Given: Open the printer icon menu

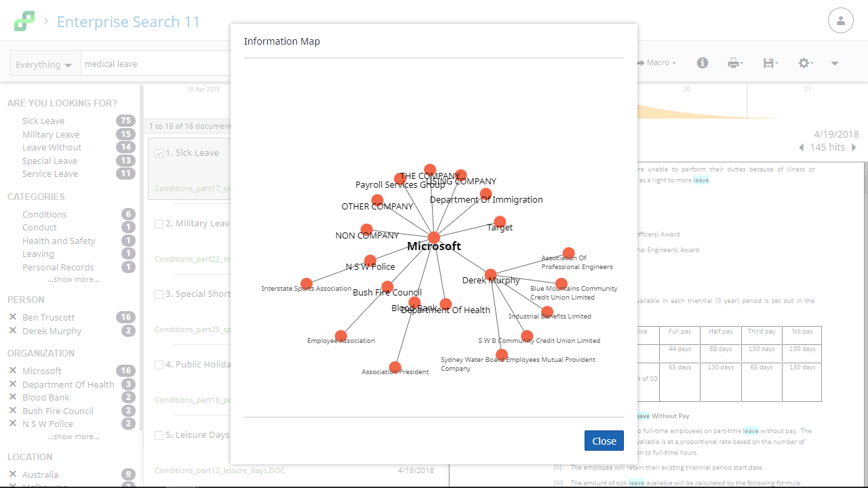Looking at the screenshot, I should click(x=735, y=63).
